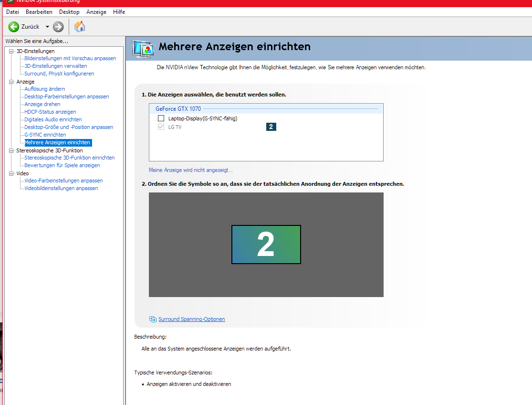This screenshot has height=405, width=532.
Task: Collapse the 3D-Einstellungen tree node
Action: 11,51
